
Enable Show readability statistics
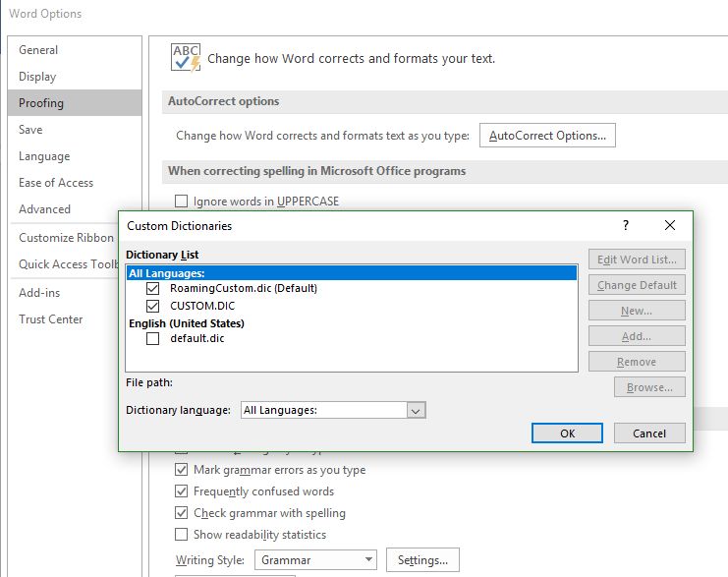tap(181, 535)
